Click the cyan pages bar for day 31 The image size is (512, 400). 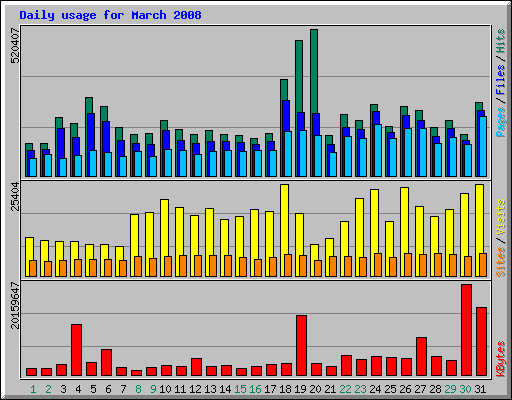(x=483, y=146)
